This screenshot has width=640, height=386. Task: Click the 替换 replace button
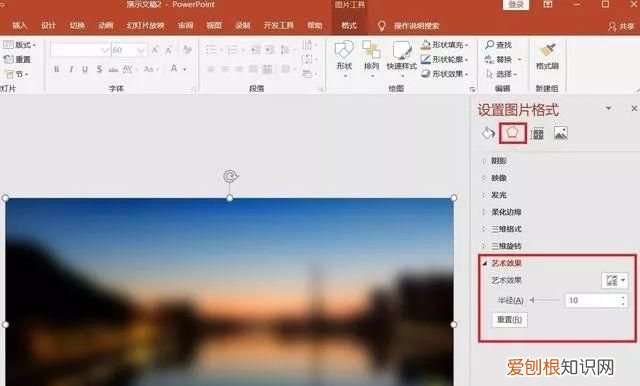tap(498, 60)
